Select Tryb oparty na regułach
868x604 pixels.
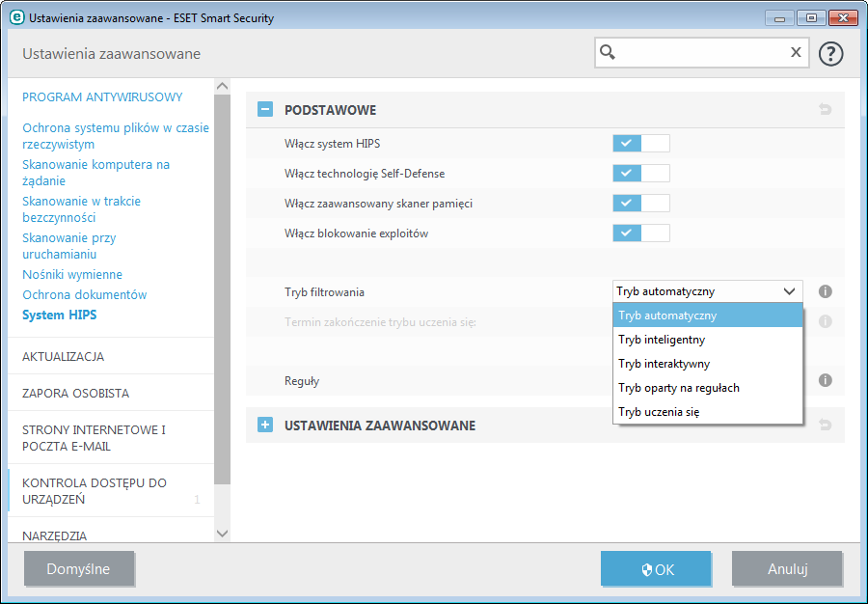coord(708,388)
